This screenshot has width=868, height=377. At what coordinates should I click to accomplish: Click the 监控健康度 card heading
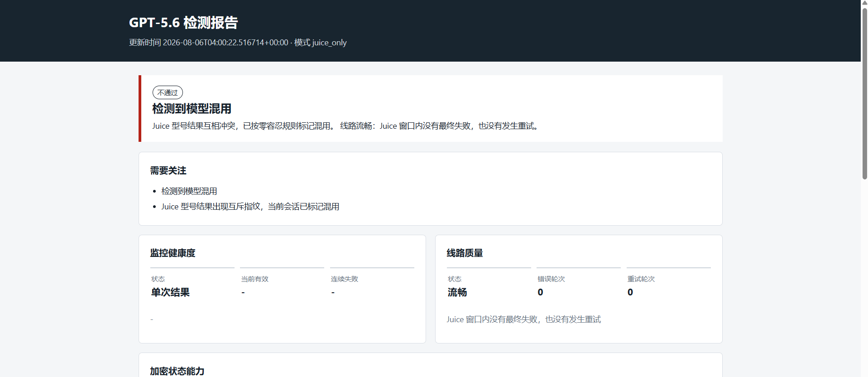(x=173, y=253)
